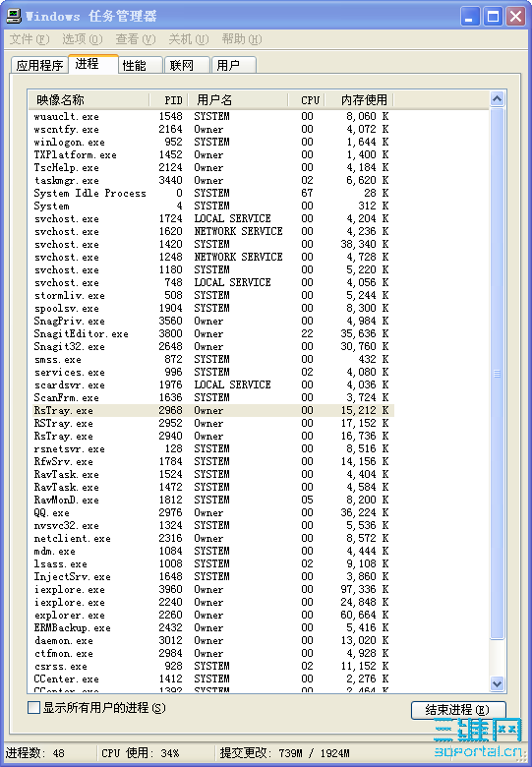Select svchost.exe with PID 1724
The image size is (532, 767).
tap(213, 218)
